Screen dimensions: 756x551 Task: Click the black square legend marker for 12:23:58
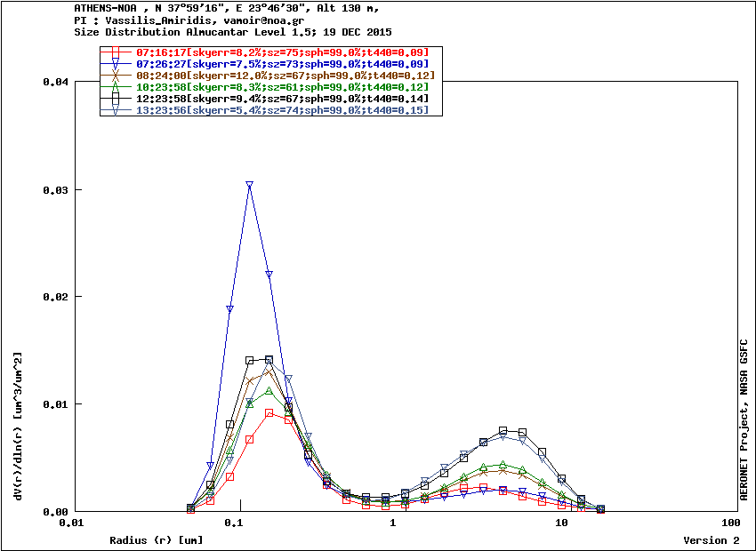pos(116,99)
